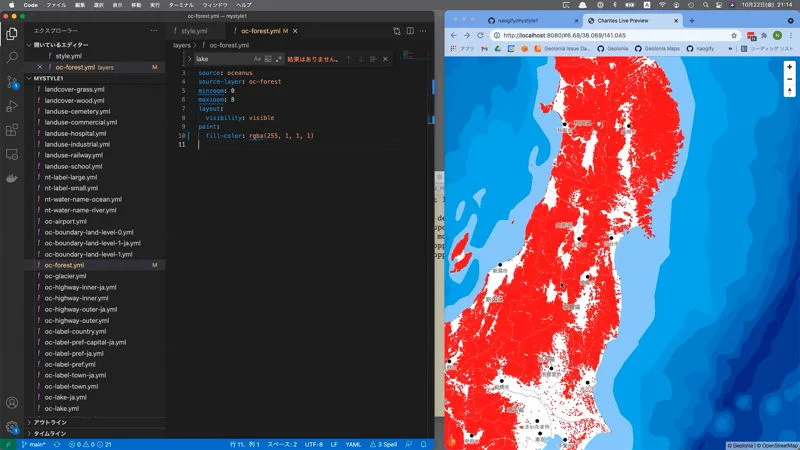Open the Manage gear in activity bar
This screenshot has height=450, width=800.
[12, 427]
